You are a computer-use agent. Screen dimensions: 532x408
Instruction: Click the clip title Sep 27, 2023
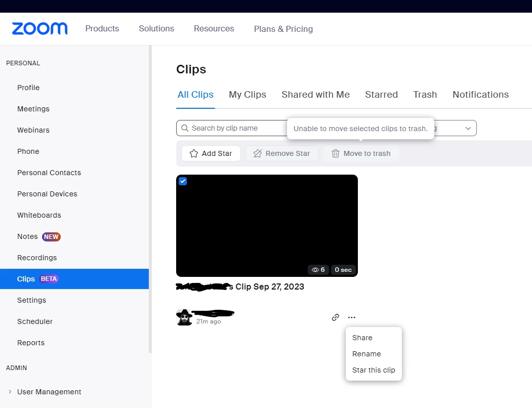coord(240,287)
